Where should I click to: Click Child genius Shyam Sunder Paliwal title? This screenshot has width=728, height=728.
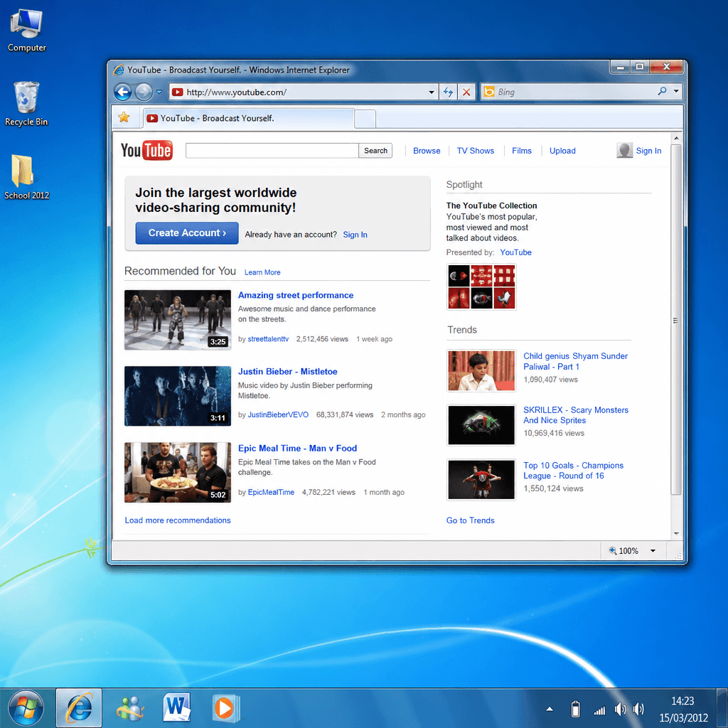(575, 361)
